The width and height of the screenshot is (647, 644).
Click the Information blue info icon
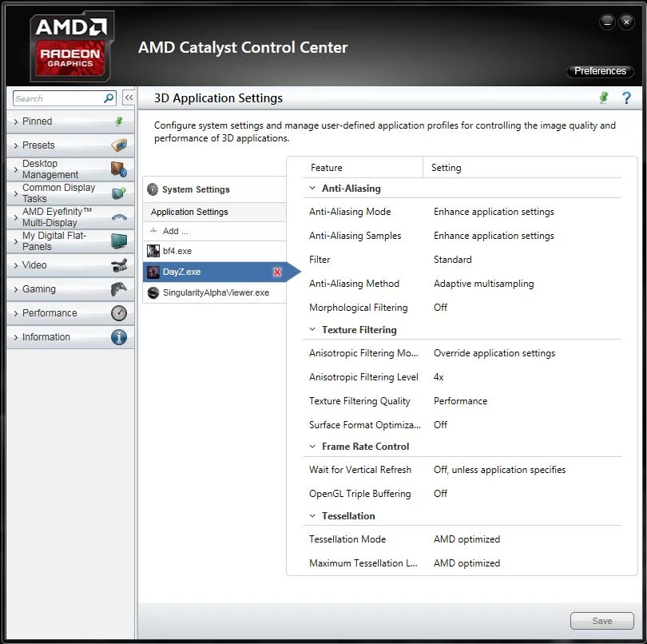click(x=119, y=337)
